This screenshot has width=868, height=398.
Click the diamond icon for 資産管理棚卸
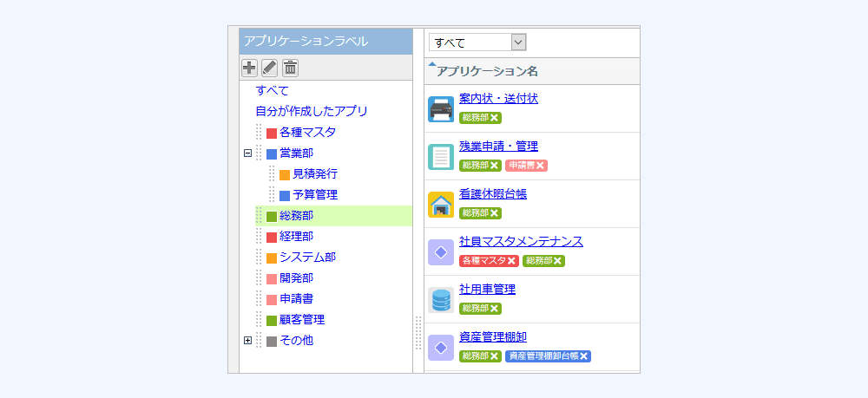click(441, 348)
